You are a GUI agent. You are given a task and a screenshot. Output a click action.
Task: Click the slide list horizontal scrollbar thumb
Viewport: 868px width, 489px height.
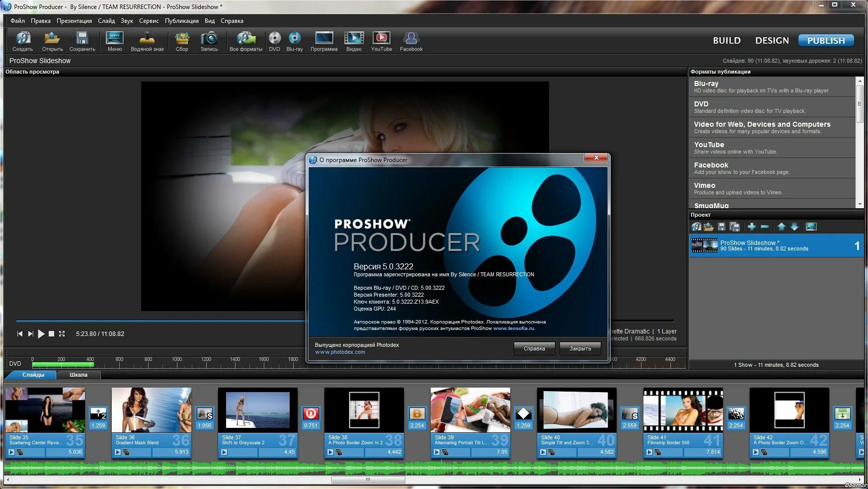(368, 480)
